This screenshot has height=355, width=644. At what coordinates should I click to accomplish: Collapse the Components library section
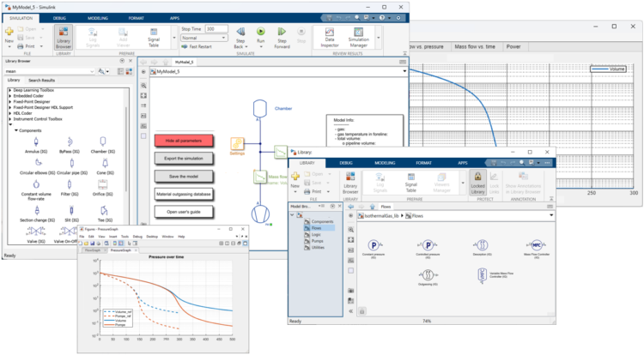[16, 129]
